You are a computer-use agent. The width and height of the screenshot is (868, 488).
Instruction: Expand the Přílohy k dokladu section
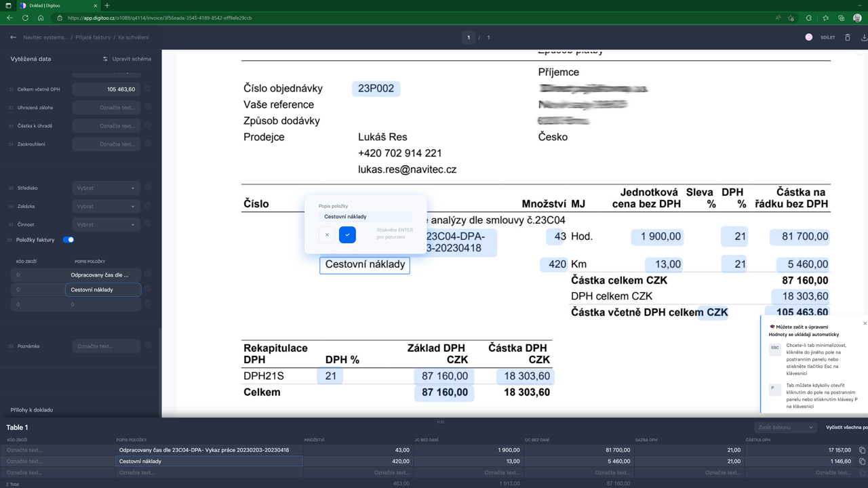pos(31,410)
